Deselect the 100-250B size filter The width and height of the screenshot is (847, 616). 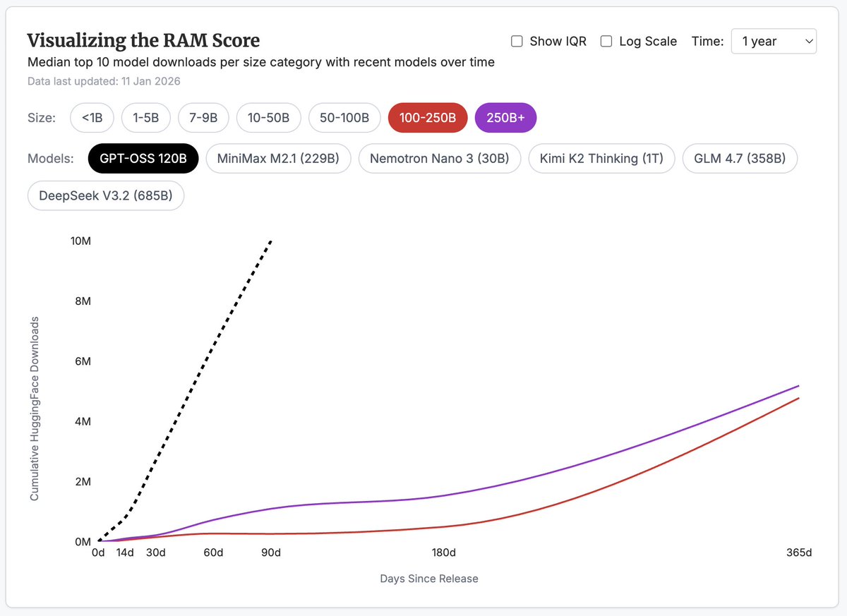click(428, 117)
